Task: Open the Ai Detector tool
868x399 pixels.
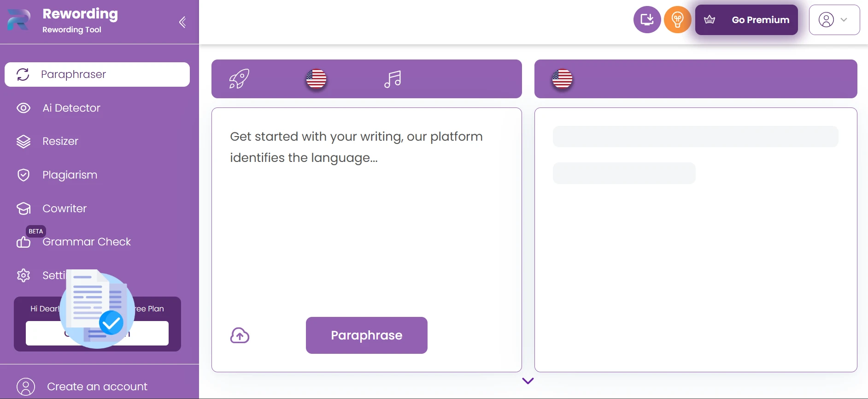Action: [x=71, y=108]
